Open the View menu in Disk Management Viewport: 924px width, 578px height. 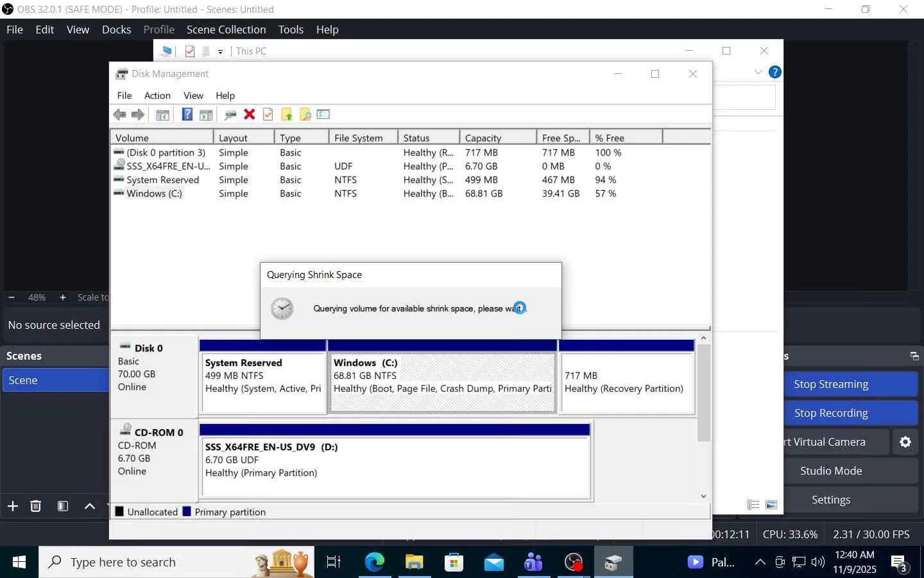coord(193,96)
